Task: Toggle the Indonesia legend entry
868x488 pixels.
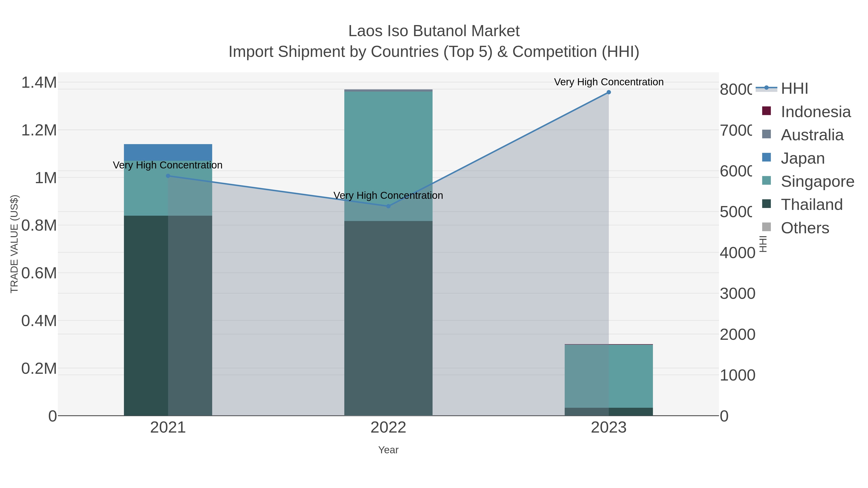Action: pyautogui.click(x=806, y=112)
